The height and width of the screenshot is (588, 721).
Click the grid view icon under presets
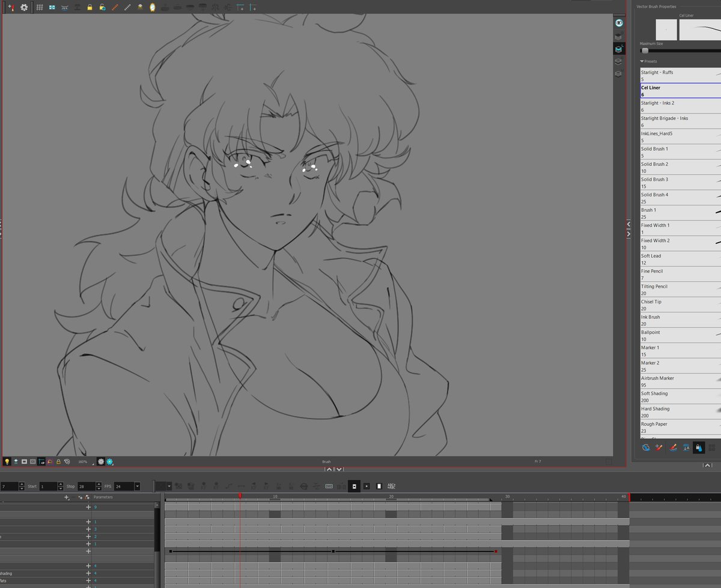pos(712,447)
